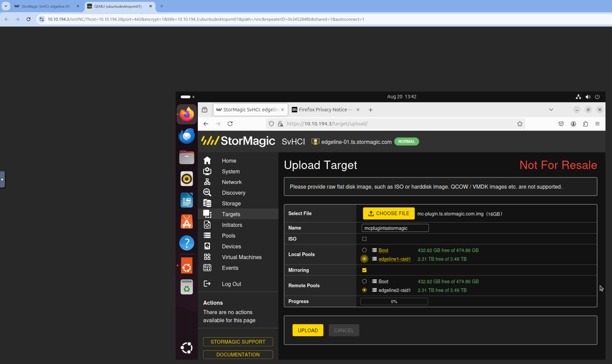Launch LibreOffice Writer from the dock

[187, 200]
